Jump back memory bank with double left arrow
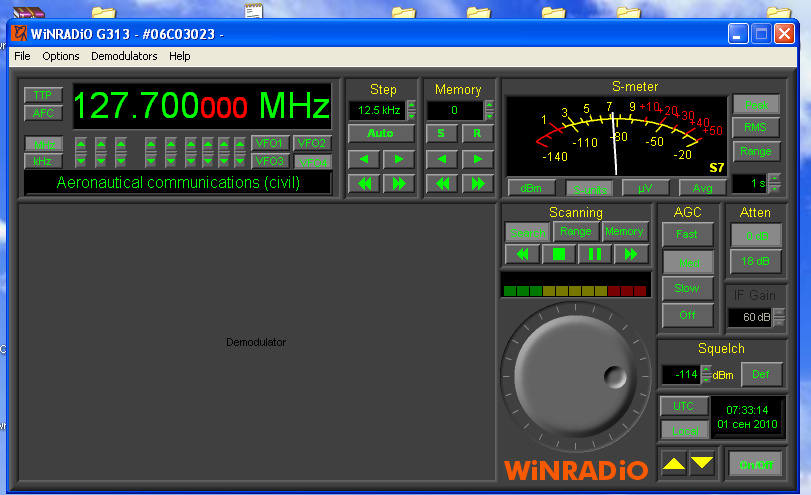 click(442, 184)
